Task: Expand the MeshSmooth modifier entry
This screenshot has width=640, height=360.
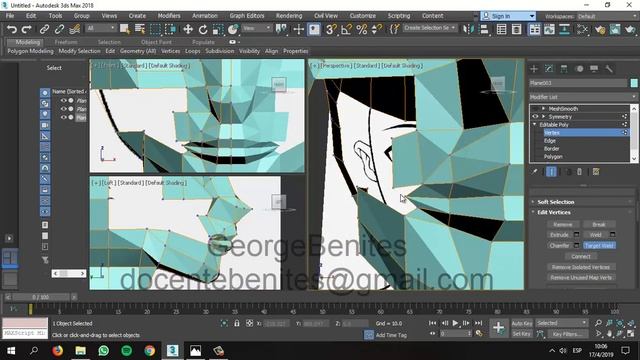Action: pyautogui.click(x=543, y=109)
